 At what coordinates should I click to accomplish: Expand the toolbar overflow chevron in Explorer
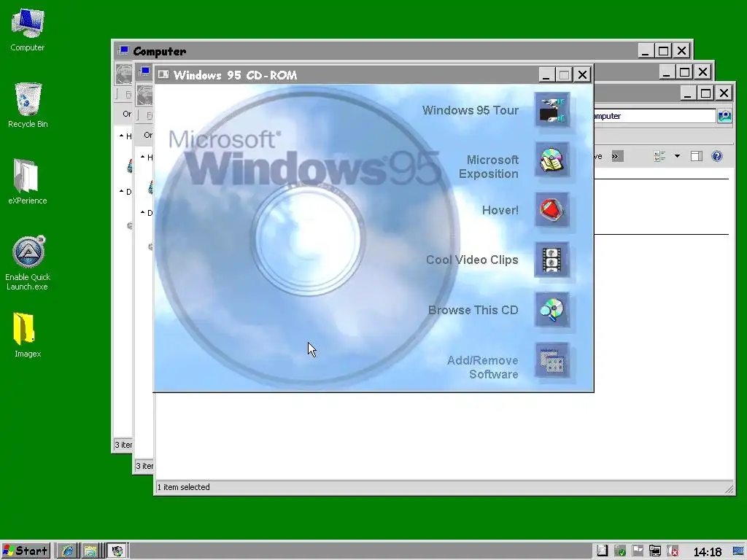click(x=617, y=156)
